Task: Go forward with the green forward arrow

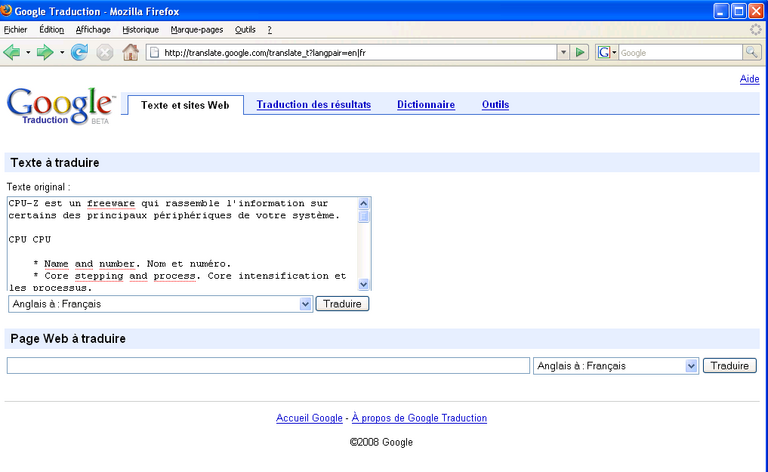Action: (45, 52)
